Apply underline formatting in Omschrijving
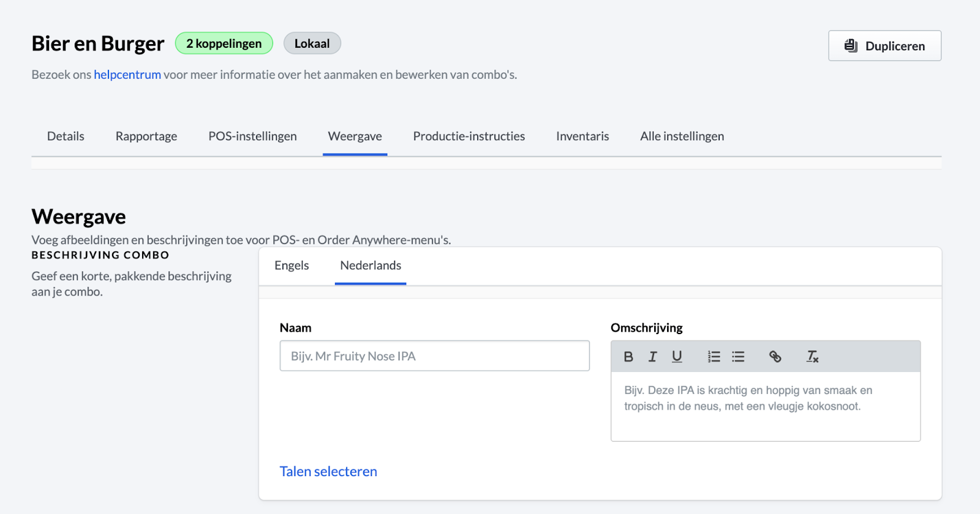Viewport: 980px width, 514px height. (677, 357)
